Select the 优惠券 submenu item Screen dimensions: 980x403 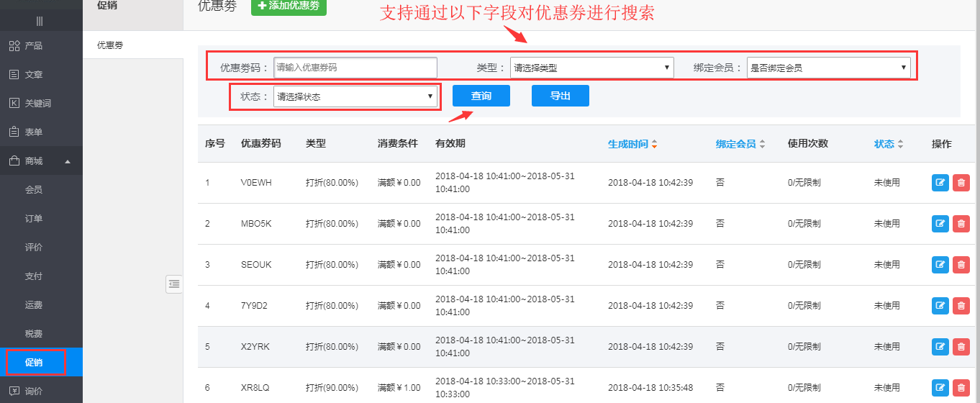[x=110, y=45]
